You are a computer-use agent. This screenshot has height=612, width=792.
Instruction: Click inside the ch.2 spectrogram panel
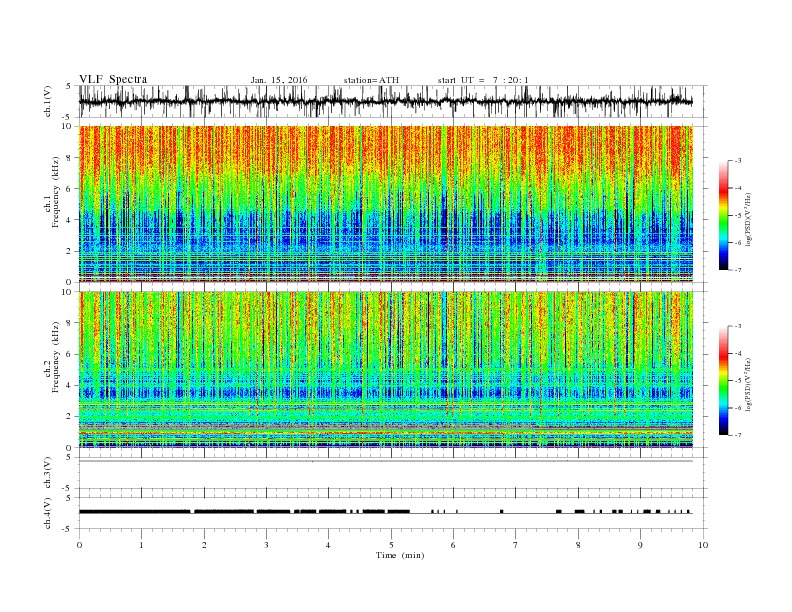[385, 370]
